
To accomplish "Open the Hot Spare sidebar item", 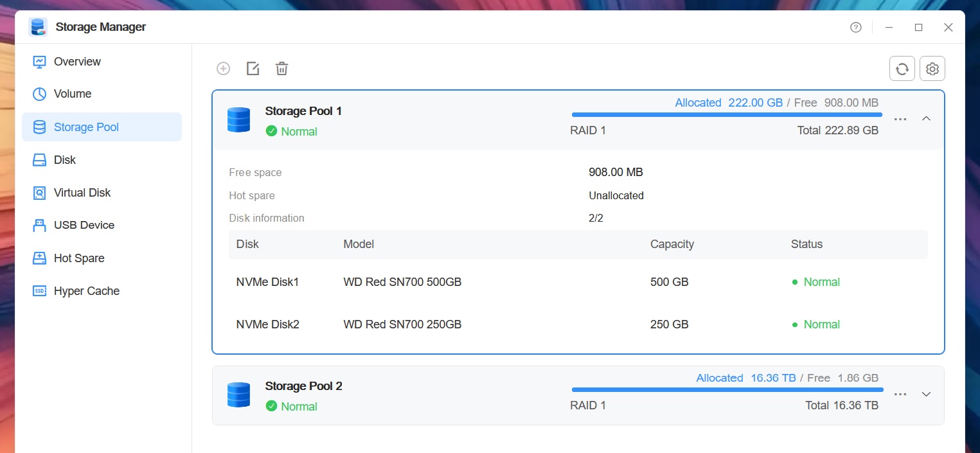I will 102,258.
